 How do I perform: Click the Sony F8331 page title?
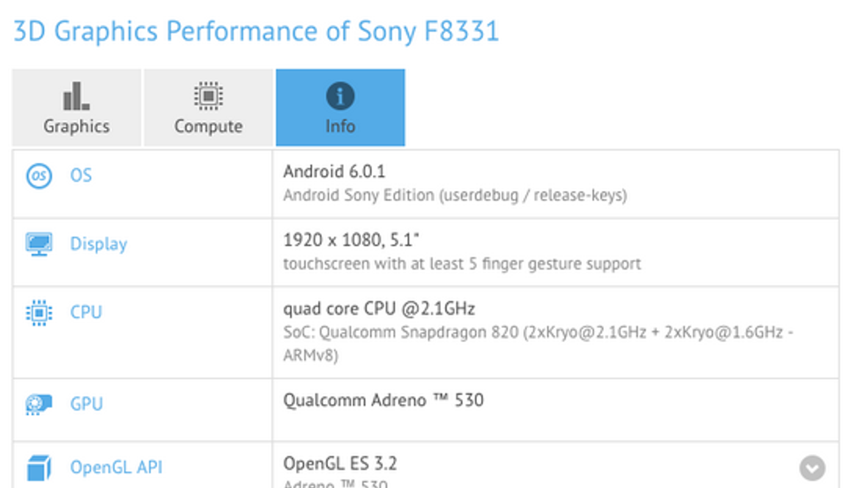tap(256, 31)
